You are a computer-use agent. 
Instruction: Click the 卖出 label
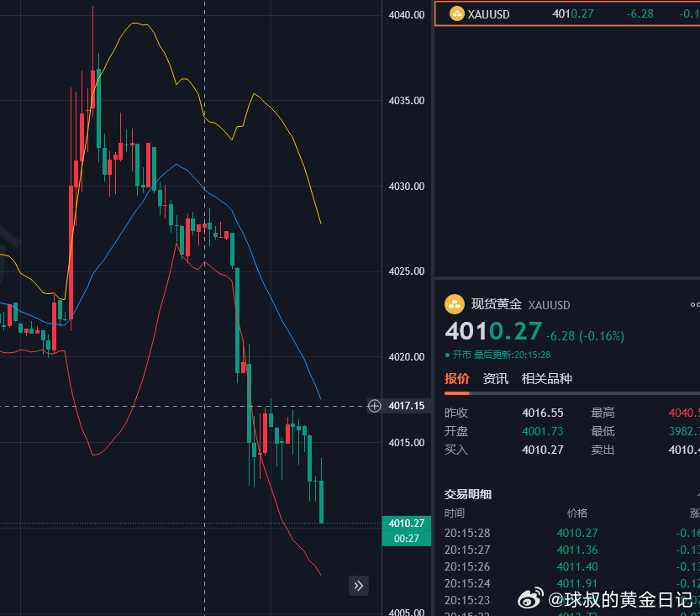603,450
